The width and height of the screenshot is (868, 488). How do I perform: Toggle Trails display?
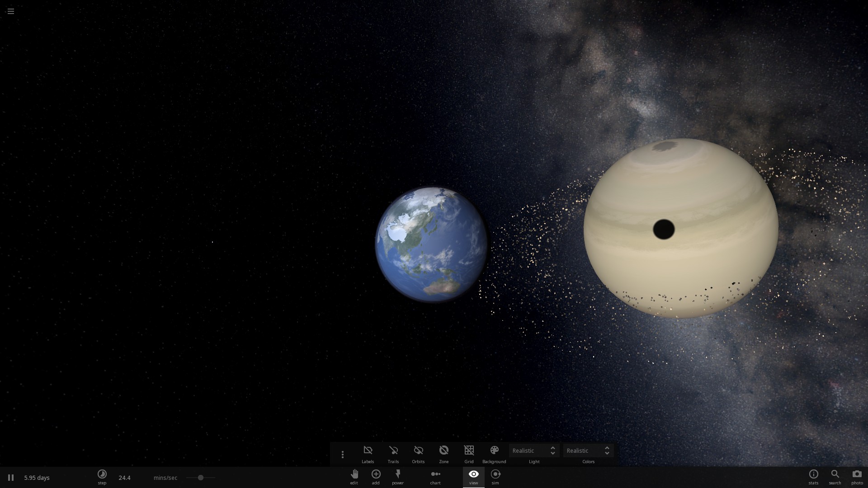[x=393, y=450]
